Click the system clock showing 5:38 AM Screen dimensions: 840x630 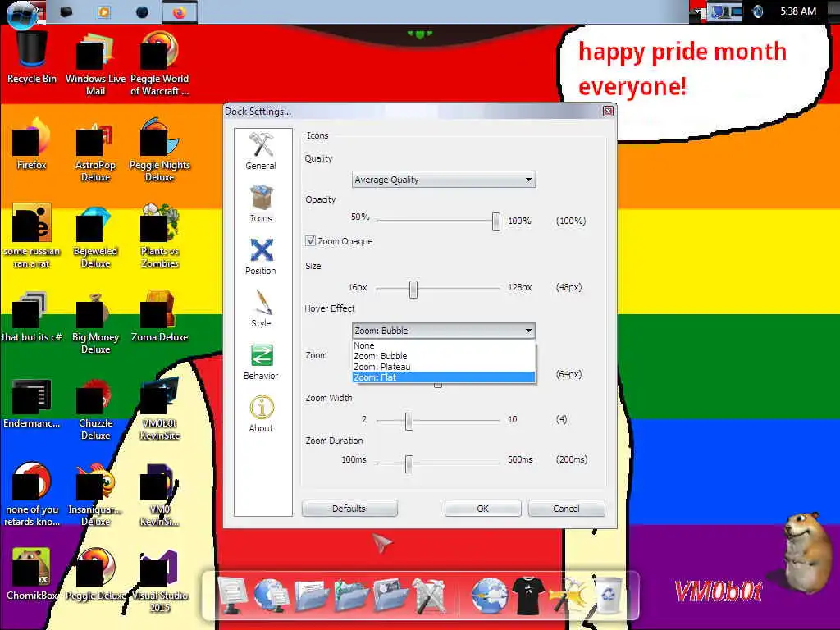(798, 11)
